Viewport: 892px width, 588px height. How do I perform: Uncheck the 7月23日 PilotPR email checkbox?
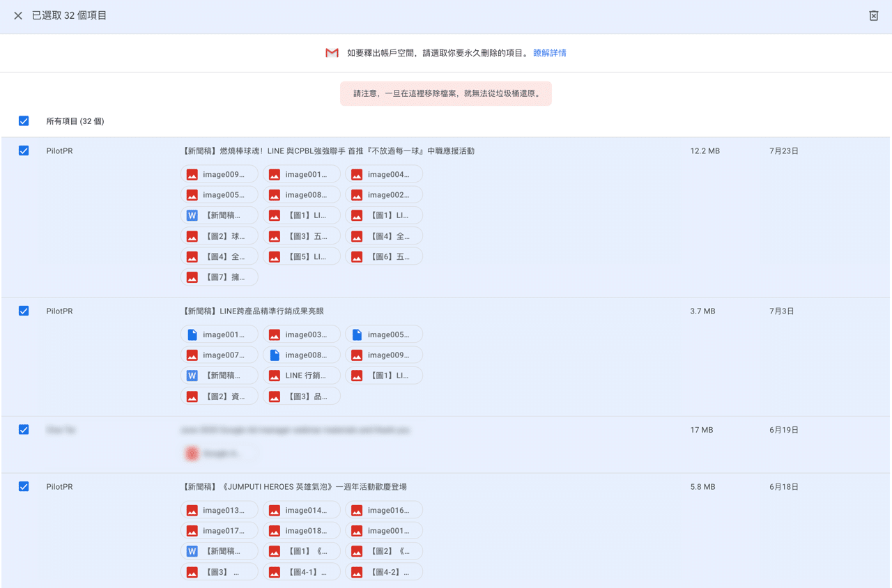[x=24, y=150]
